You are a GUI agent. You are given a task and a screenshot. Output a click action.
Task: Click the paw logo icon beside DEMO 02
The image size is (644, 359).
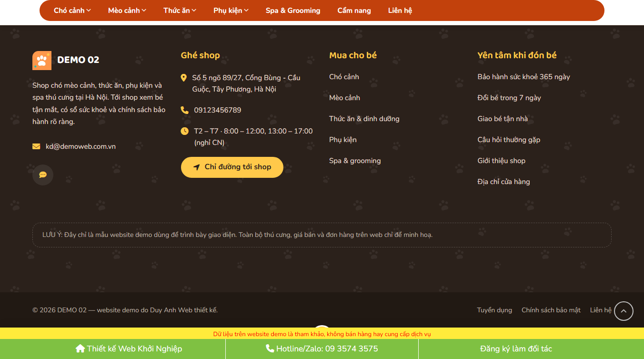coord(42,61)
